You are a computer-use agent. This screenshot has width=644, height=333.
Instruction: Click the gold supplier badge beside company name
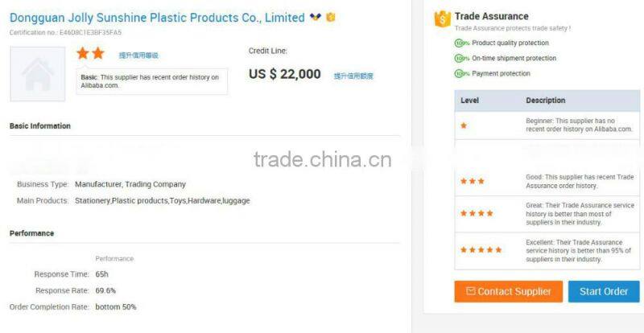click(x=331, y=17)
